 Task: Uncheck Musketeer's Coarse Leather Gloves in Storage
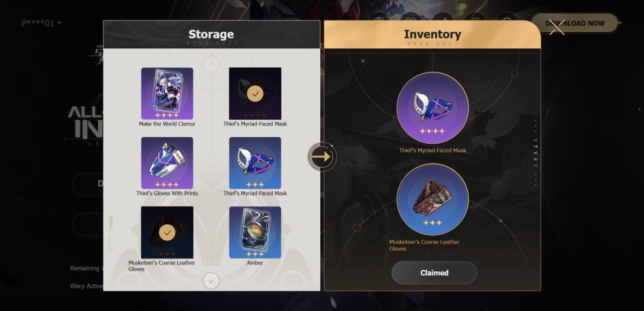[x=167, y=232]
